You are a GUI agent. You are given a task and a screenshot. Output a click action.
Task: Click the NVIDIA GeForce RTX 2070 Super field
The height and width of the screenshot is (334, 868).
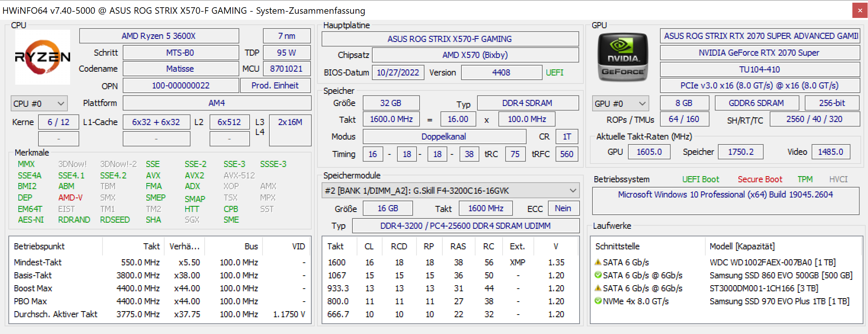760,53
